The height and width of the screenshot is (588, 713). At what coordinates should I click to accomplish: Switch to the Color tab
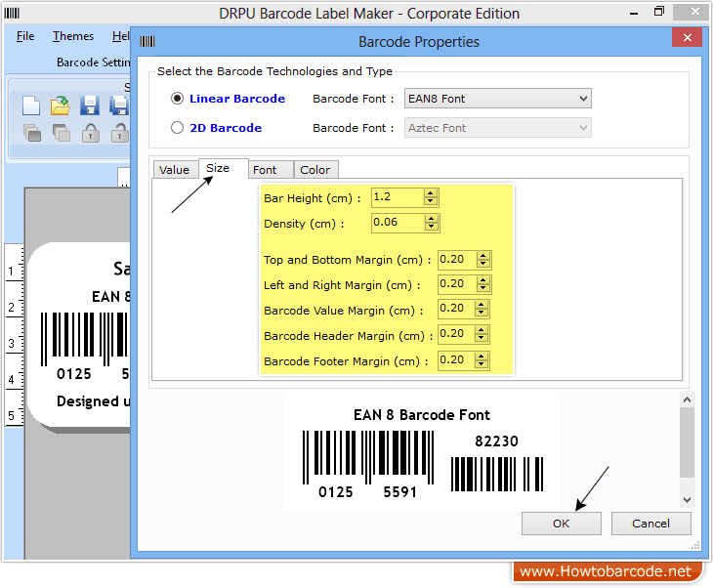point(316,170)
